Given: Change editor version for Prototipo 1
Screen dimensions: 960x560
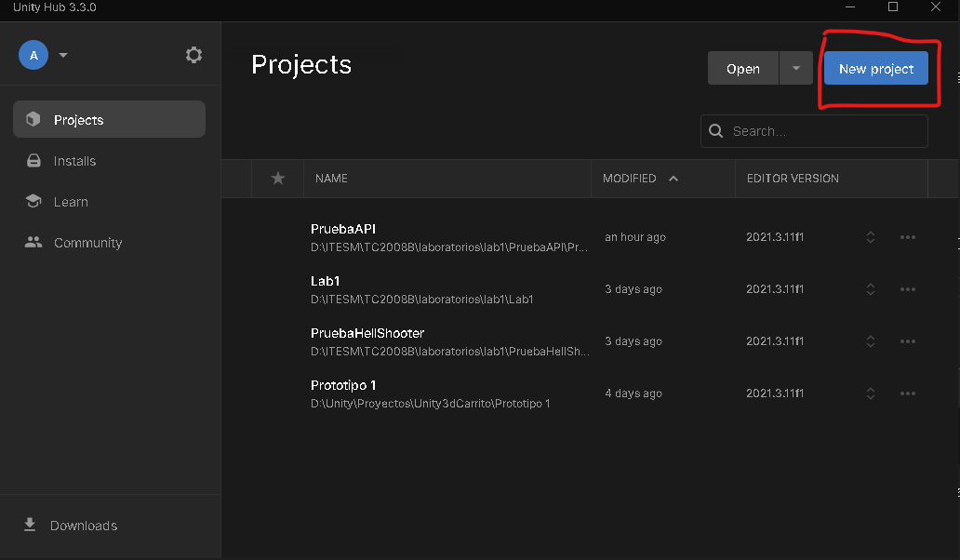Looking at the screenshot, I should tap(871, 393).
